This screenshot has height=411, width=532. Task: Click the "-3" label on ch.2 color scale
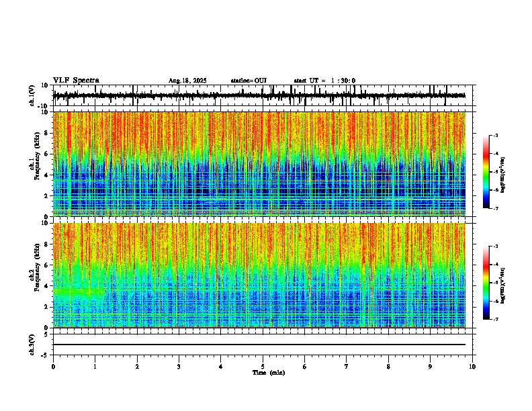495,246
